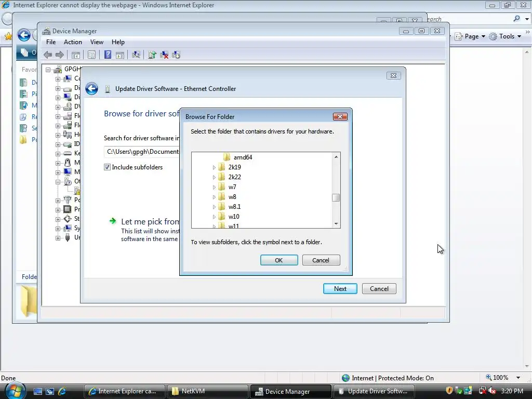Close the Browse For Folder dialog
This screenshot has height=399, width=532.
tap(340, 117)
